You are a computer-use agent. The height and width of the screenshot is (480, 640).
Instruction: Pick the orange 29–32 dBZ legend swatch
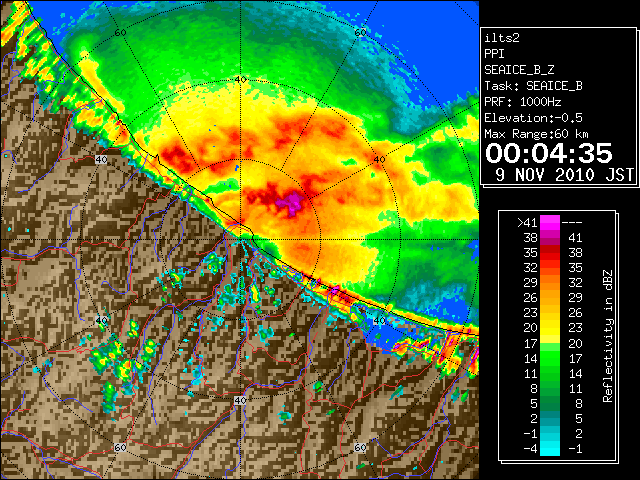pyautogui.click(x=550, y=282)
